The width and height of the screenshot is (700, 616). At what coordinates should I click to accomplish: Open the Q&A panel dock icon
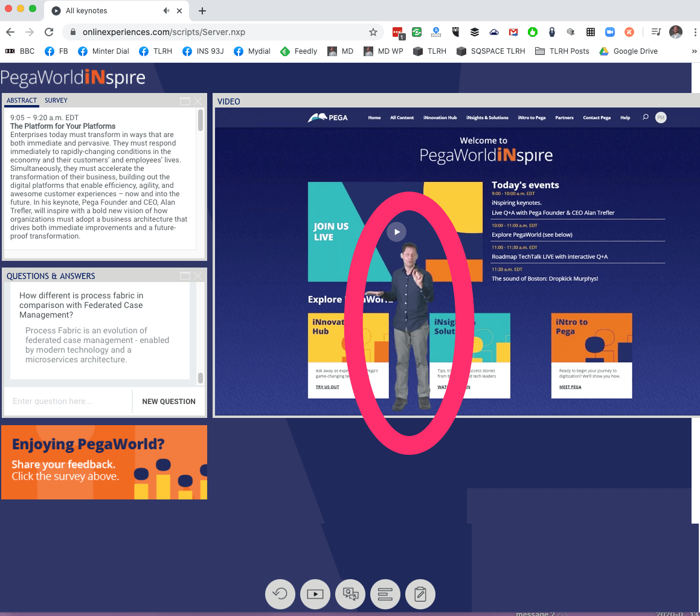pyautogui.click(x=350, y=594)
